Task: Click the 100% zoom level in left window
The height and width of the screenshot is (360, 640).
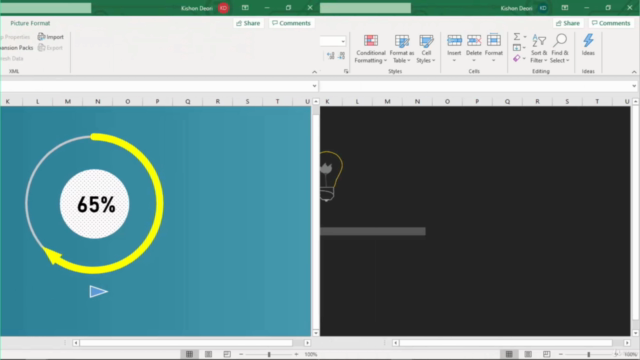Action: coord(311,354)
